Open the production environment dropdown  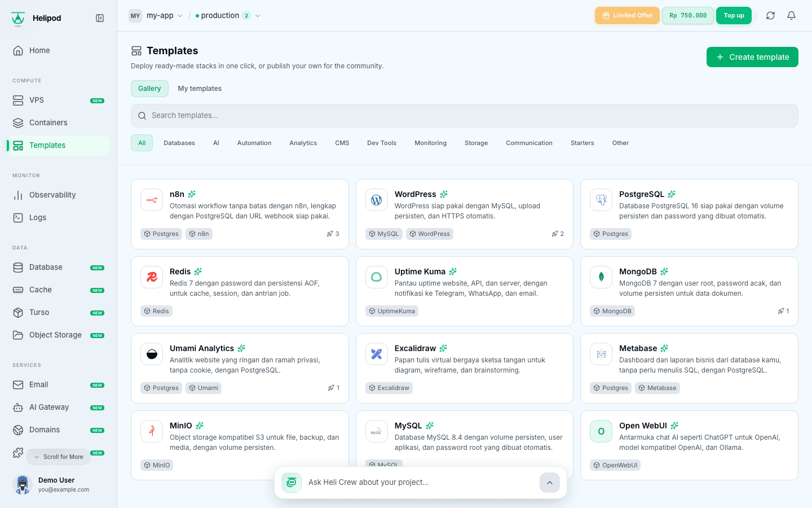(x=228, y=16)
